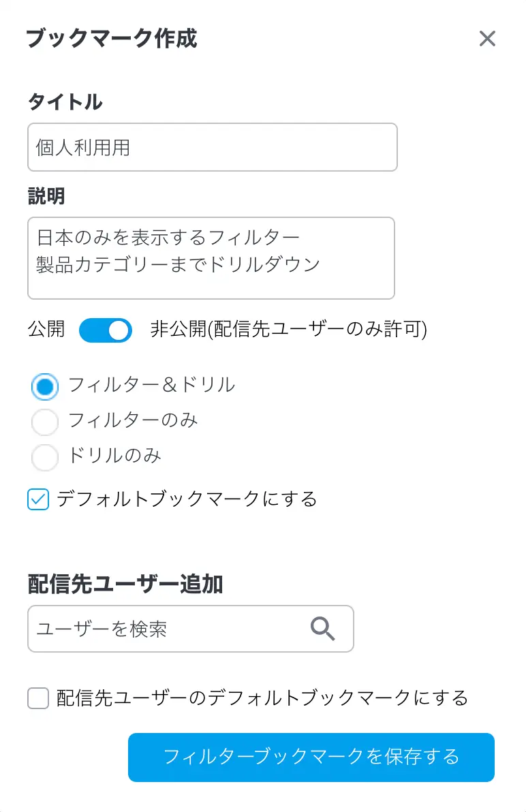The height and width of the screenshot is (812, 526).
Task: Select the ドリルのみ radio button
Action: (x=45, y=457)
